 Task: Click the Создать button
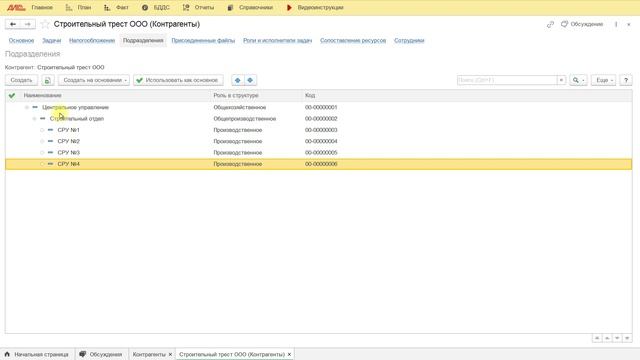click(x=21, y=80)
